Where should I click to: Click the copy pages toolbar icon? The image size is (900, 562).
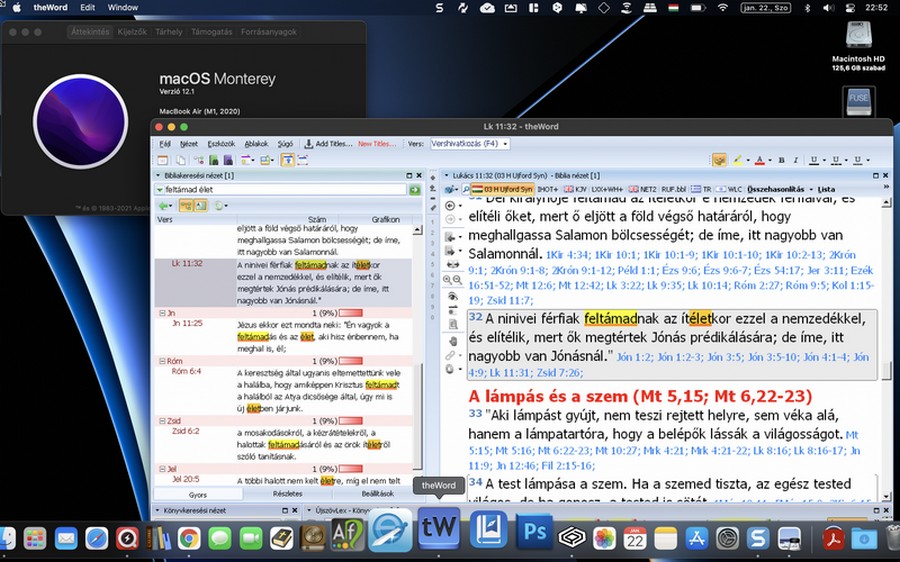[181, 160]
